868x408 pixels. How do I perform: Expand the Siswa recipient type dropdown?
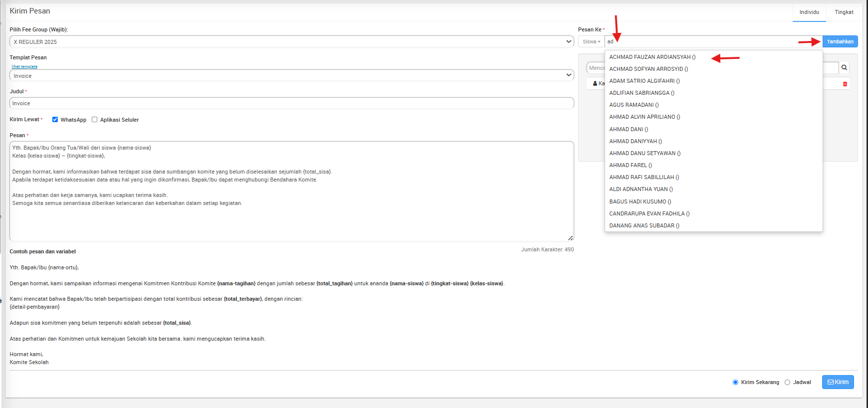click(x=591, y=42)
